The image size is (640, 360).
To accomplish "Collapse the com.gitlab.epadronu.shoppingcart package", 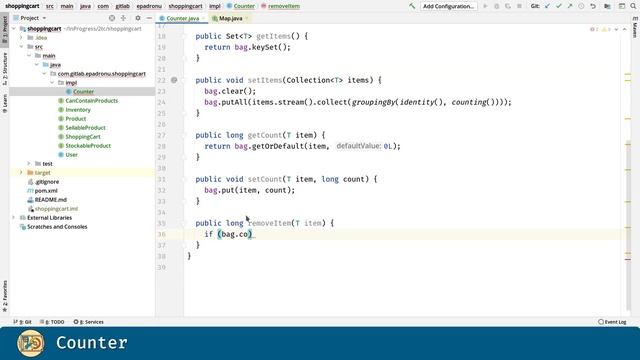I will coord(44,73).
